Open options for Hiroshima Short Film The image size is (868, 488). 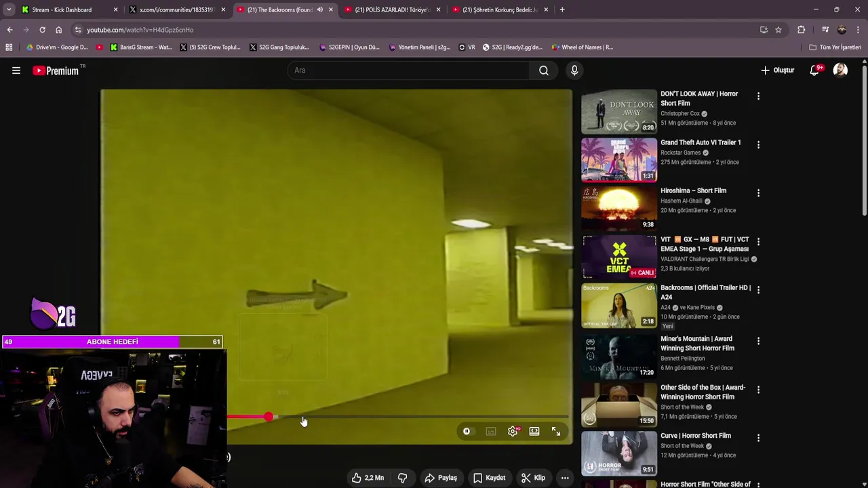tap(758, 193)
